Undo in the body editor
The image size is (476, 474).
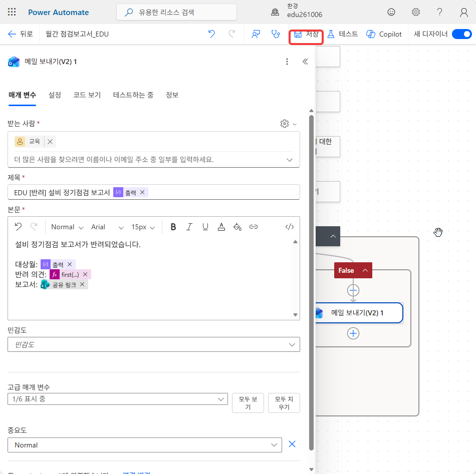click(18, 227)
